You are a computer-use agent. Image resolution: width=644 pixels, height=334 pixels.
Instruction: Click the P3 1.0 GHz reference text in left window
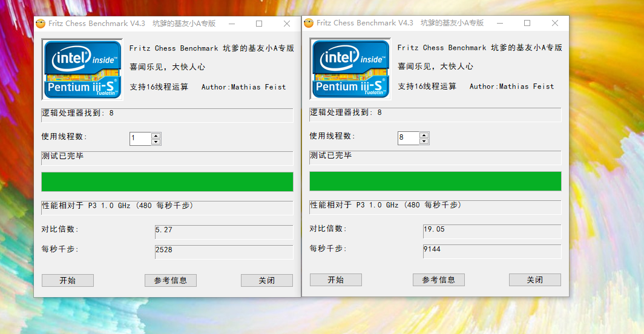[x=167, y=208]
